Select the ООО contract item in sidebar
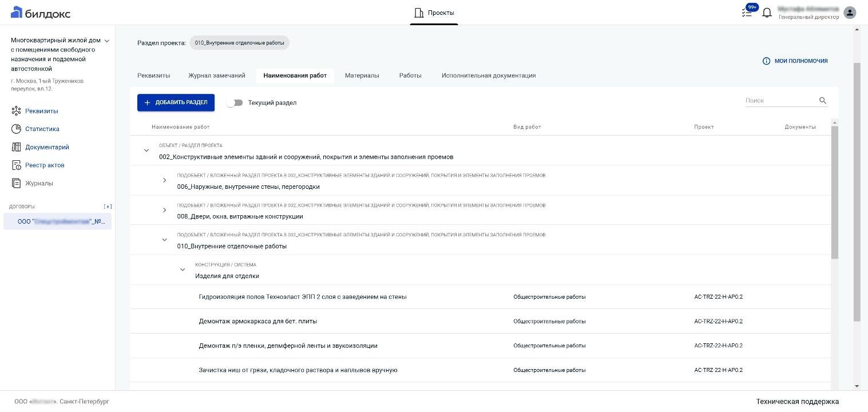Screen dimensions: 868x412 57,221
